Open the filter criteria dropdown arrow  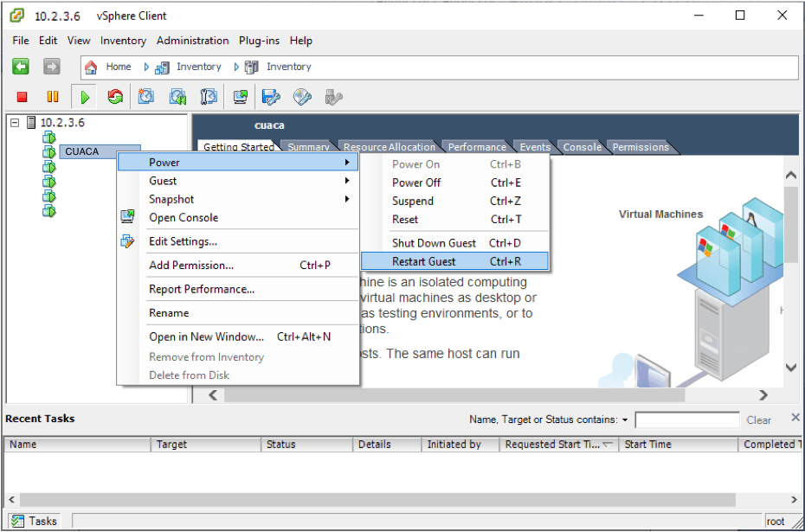625,420
